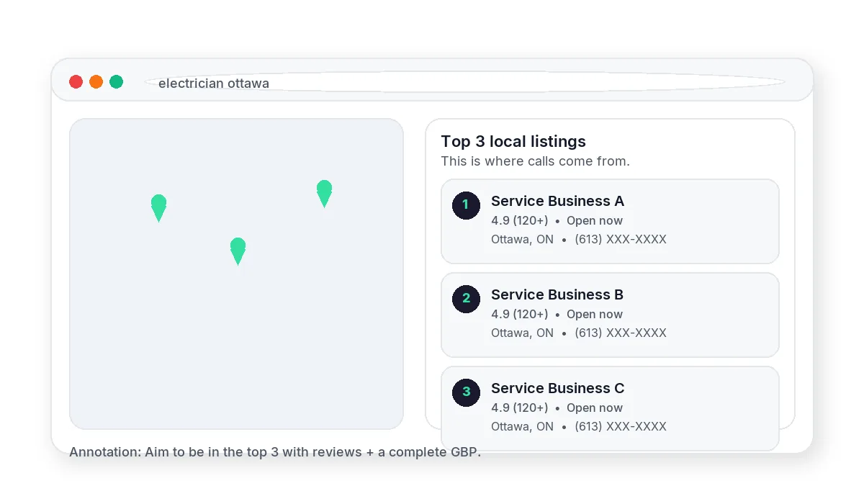Open the Service Business A listing title

pyautogui.click(x=557, y=201)
